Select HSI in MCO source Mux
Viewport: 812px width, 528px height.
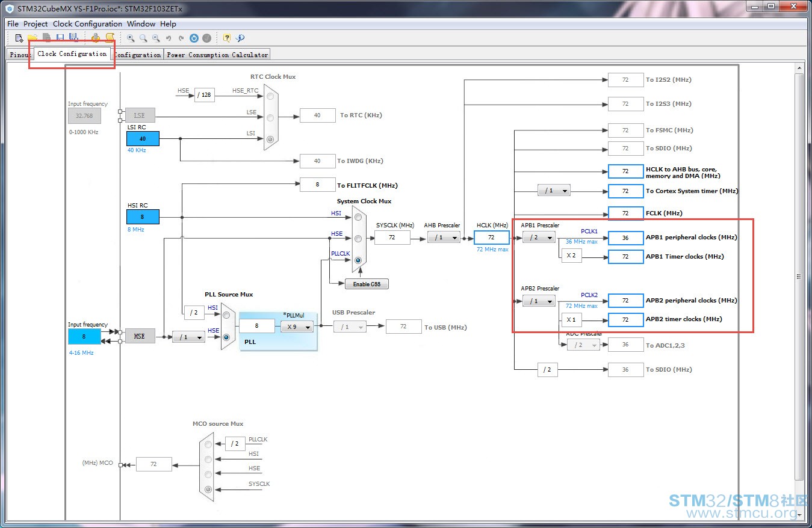[x=208, y=459]
